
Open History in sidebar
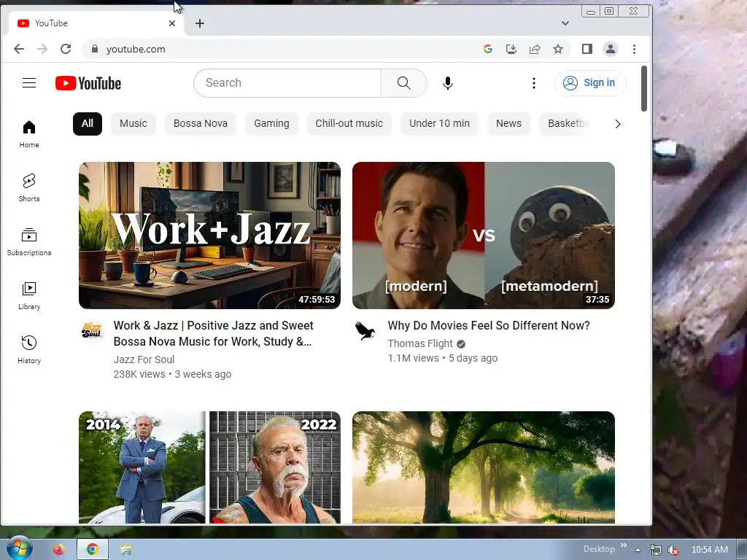pyautogui.click(x=29, y=349)
